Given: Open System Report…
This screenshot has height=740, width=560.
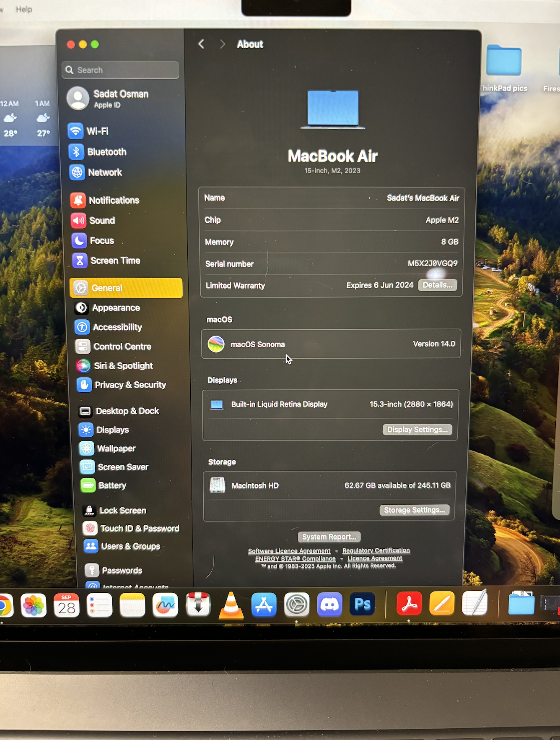Looking at the screenshot, I should (x=329, y=537).
